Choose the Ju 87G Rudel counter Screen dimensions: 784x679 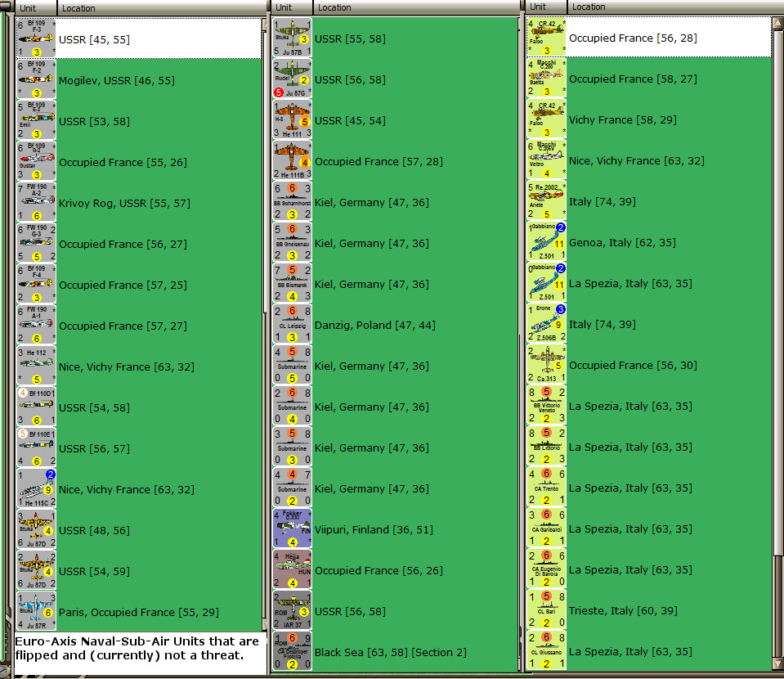(x=292, y=79)
